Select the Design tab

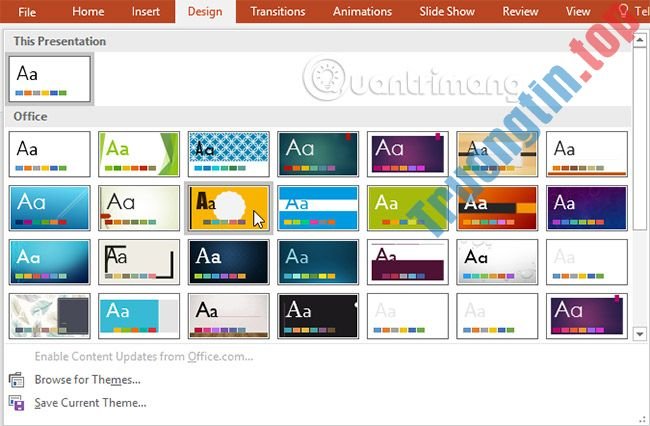205,11
